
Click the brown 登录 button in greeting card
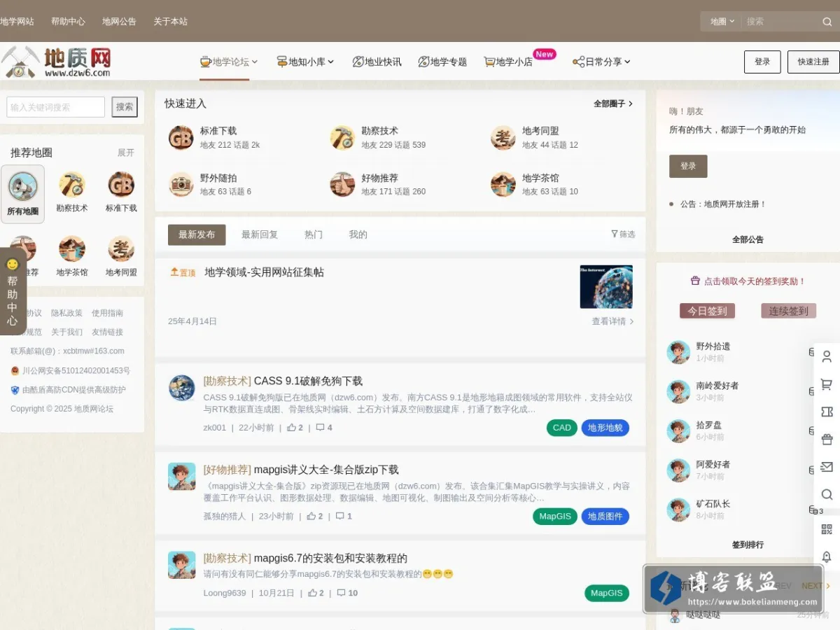(x=688, y=166)
